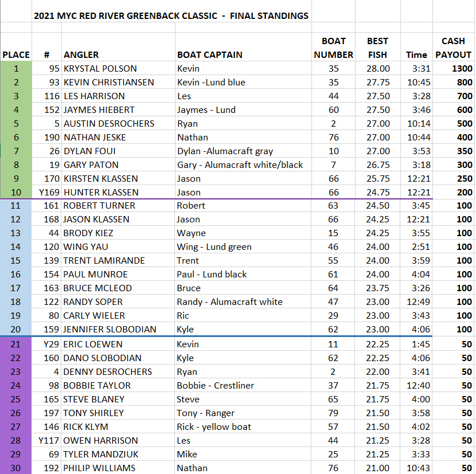Click the time cell showing 2:51
476x474 pixels.
[x=418, y=247]
